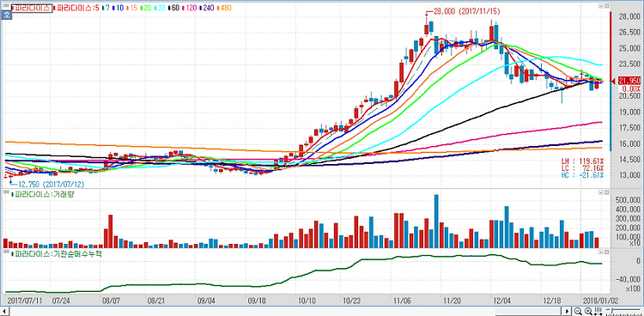
Task: Click the 파라다이스:기관순매수누적 indicator label
Action: [x=57, y=254]
